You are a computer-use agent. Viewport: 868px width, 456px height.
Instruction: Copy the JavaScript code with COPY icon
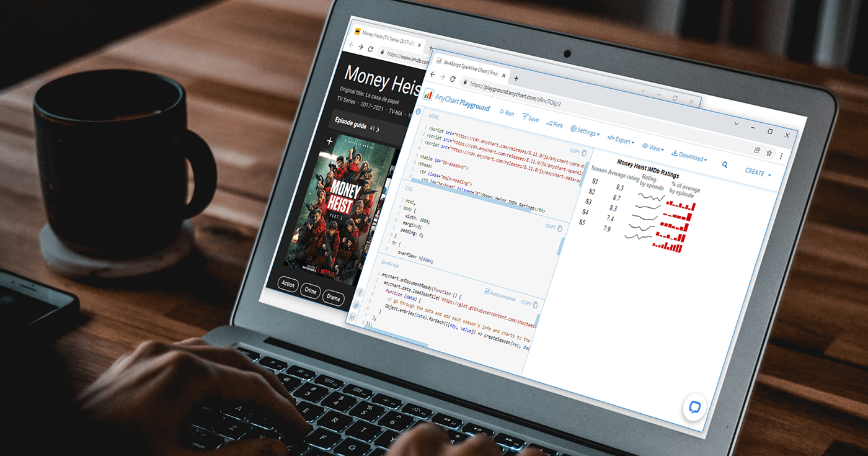coord(529,303)
